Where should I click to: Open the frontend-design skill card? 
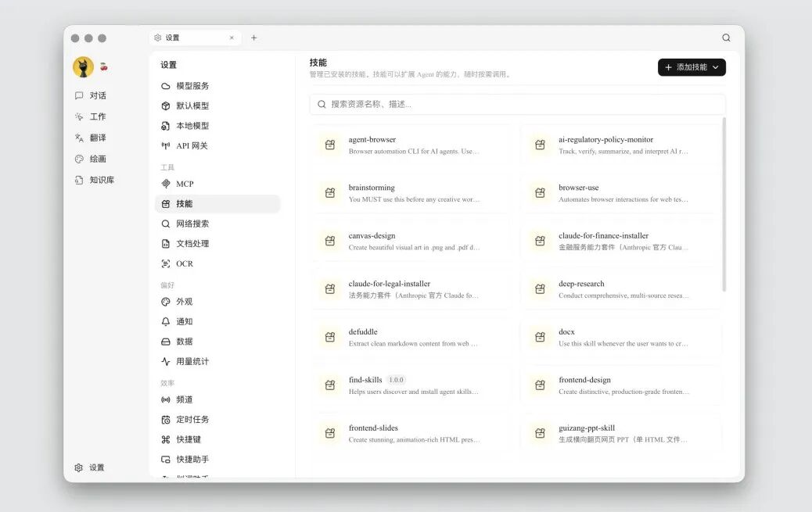coord(620,385)
